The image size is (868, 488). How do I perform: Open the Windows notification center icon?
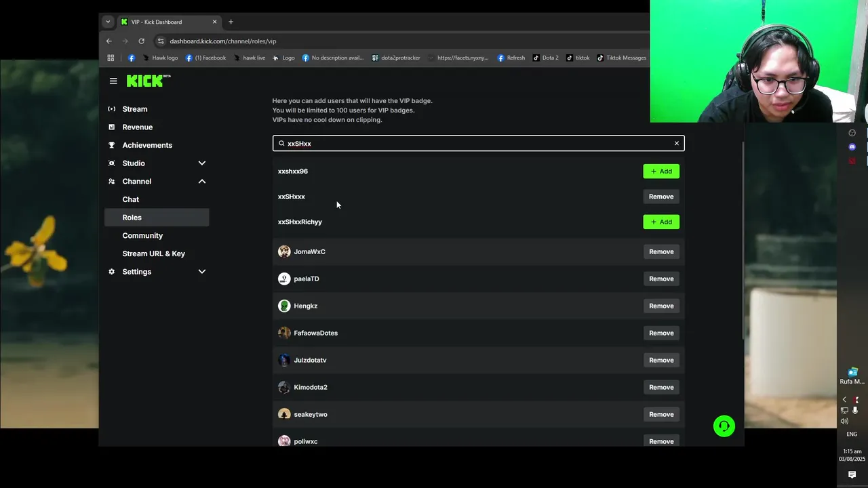point(852,475)
